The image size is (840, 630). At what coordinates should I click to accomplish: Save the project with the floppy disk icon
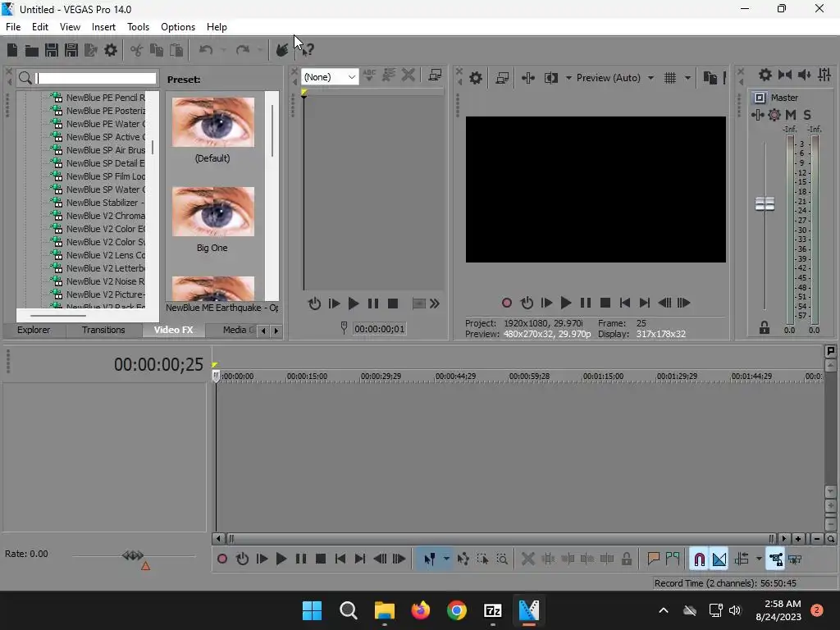coord(52,50)
